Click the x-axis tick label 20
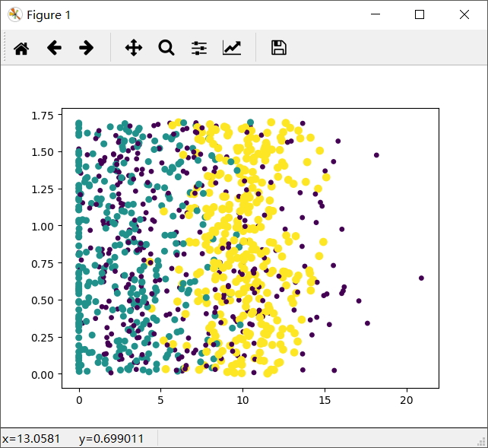The width and height of the screenshot is (488, 448). tap(407, 400)
